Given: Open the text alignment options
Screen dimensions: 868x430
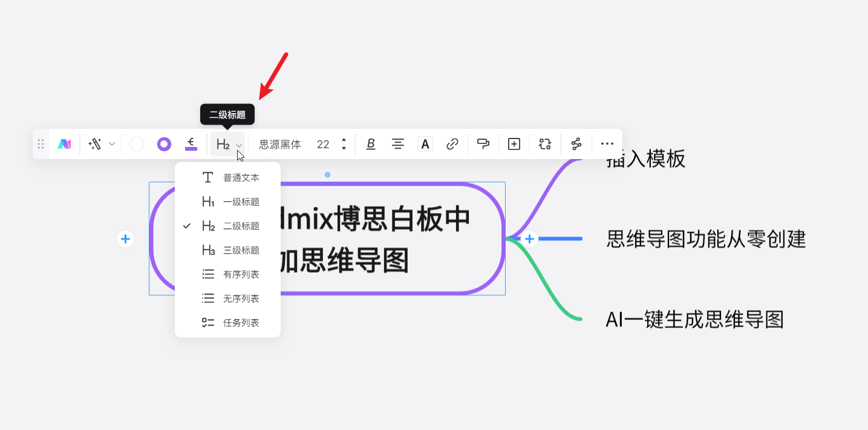Looking at the screenshot, I should coord(397,144).
